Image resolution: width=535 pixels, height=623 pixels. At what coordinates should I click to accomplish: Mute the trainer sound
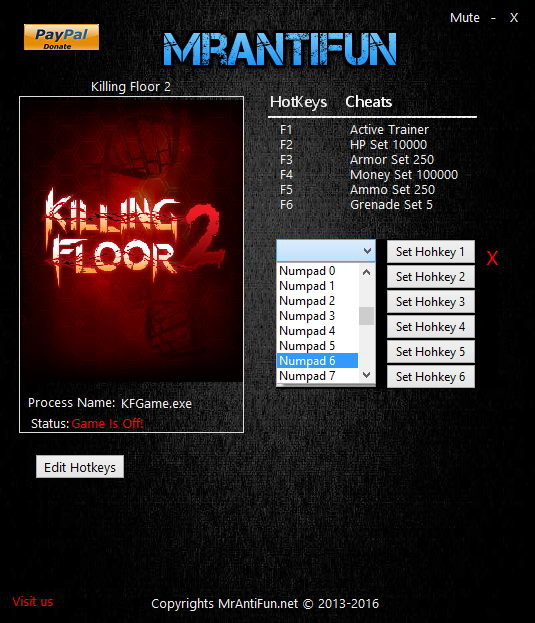coord(464,18)
